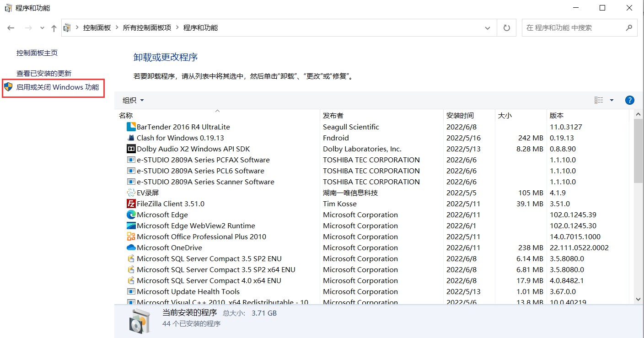This screenshot has height=338, width=644.
Task: Click the EV录屏 program icon
Action: tap(131, 193)
